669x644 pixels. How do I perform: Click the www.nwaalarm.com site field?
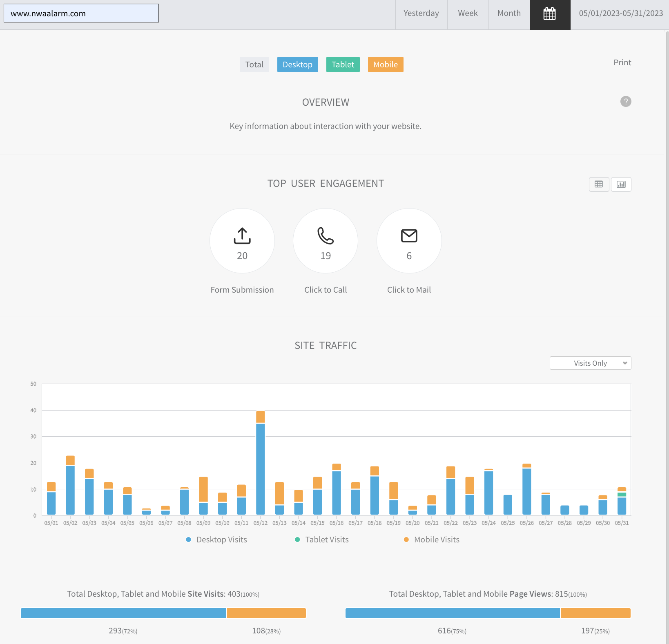tap(81, 13)
